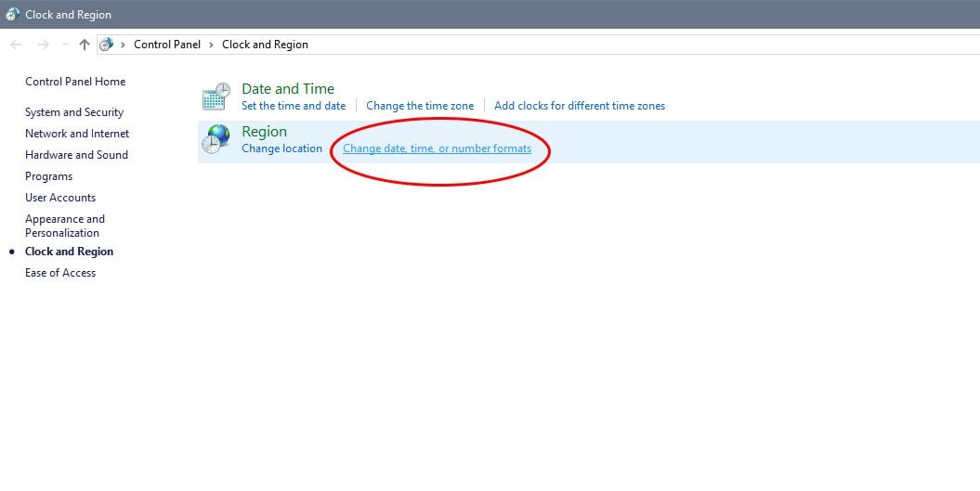Go back with the back arrow
Viewport: 980px width, 491px height.
(x=16, y=45)
